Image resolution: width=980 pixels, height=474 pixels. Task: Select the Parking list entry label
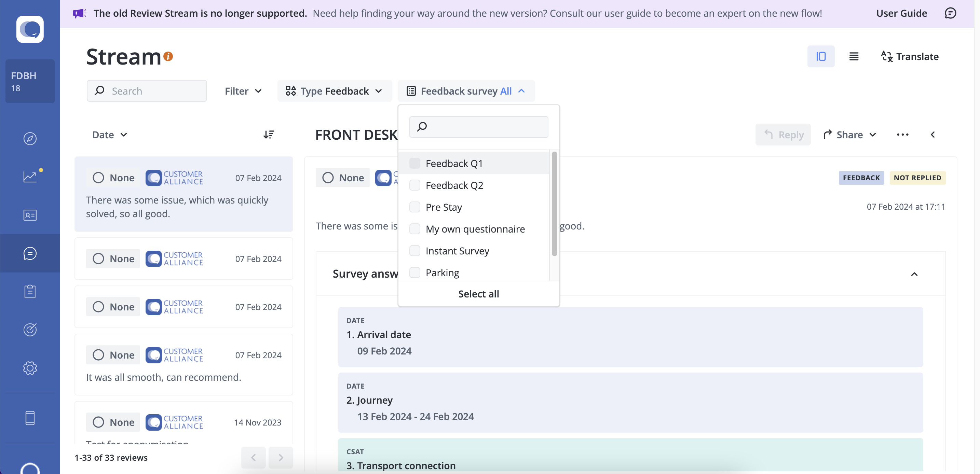[x=443, y=273]
